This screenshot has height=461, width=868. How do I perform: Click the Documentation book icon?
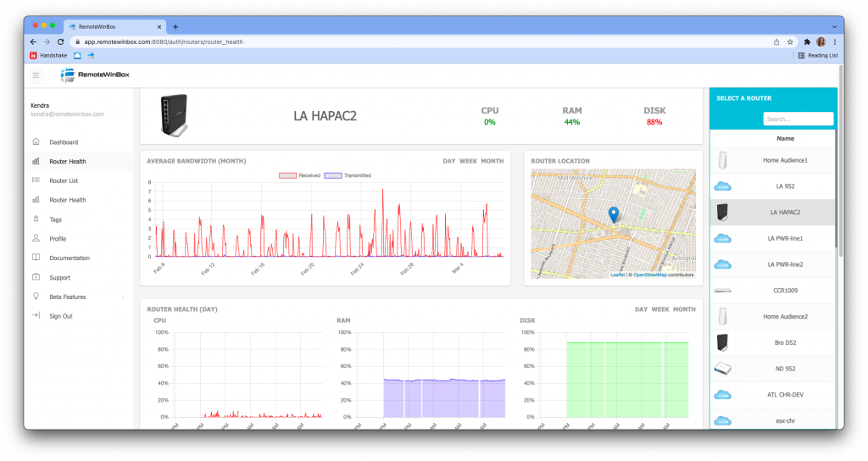[36, 258]
